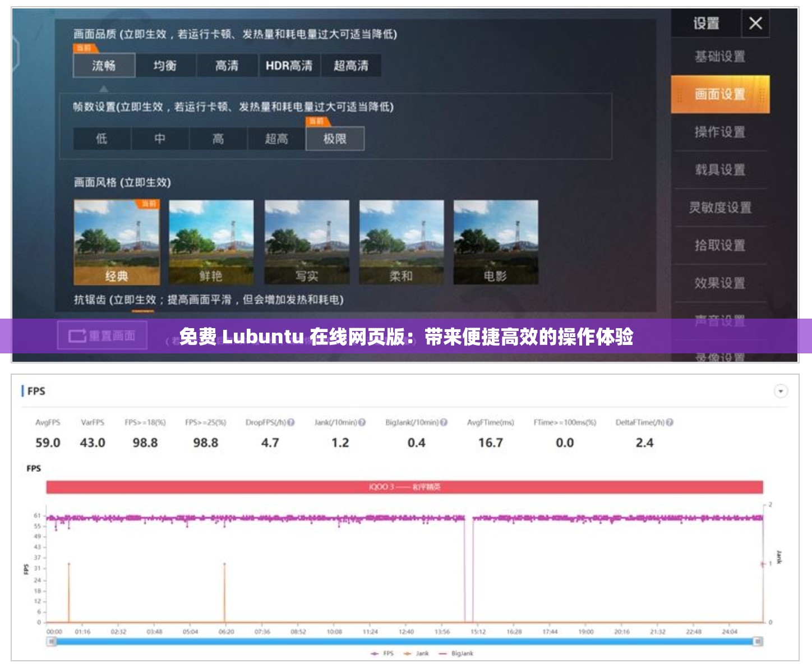Set frame rate to 高
This screenshot has height=672, width=812.
(x=218, y=139)
